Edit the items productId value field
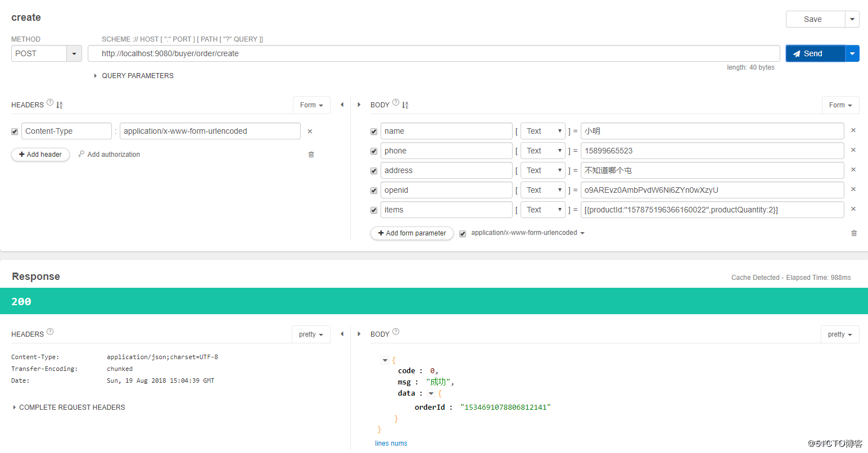Image resolution: width=868 pixels, height=453 pixels. [712, 210]
